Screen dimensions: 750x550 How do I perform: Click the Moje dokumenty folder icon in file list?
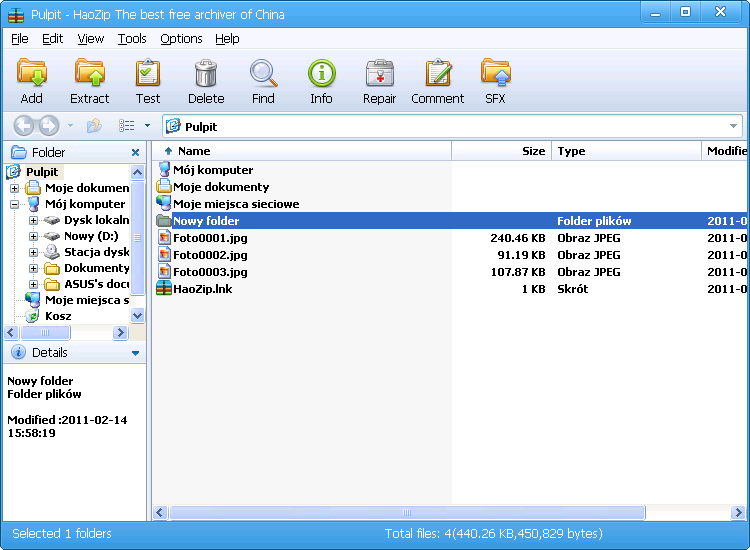click(164, 187)
